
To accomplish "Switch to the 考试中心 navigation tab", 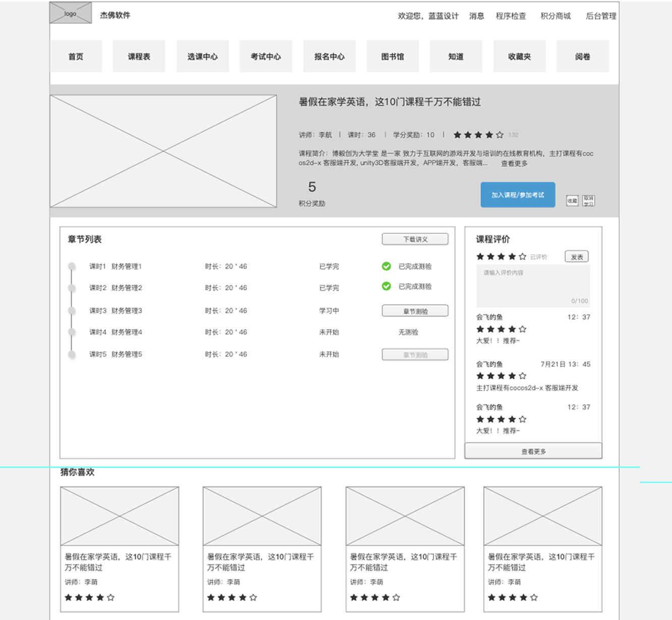I will click(266, 57).
